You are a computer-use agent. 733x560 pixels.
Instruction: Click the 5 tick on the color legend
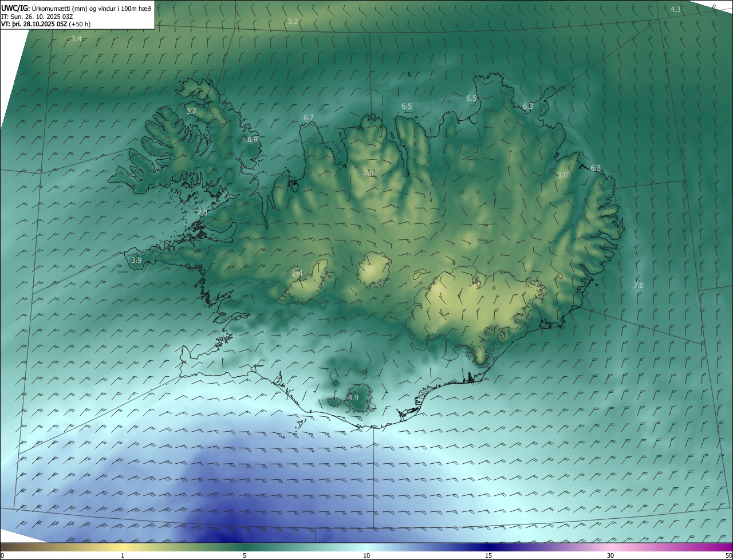coord(245,555)
